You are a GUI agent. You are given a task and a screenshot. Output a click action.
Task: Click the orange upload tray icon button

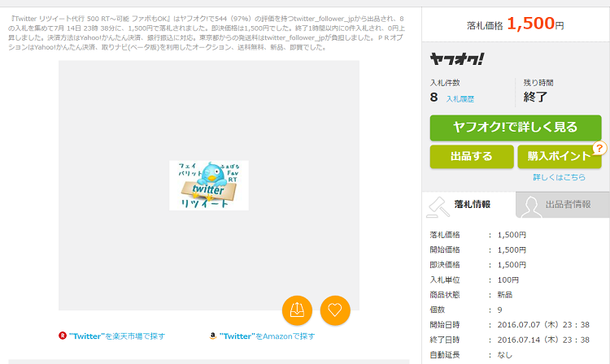tap(297, 310)
